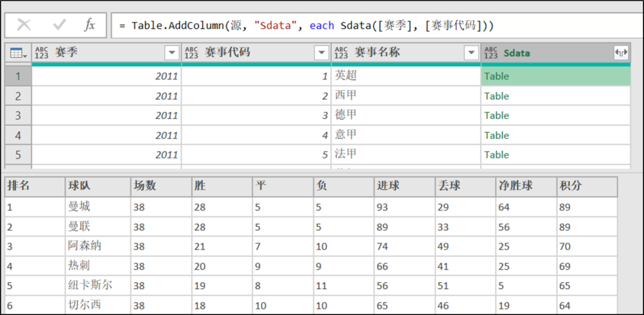Click 积分 header in preview table
Viewport: 644px width, 315px height.
click(587, 187)
